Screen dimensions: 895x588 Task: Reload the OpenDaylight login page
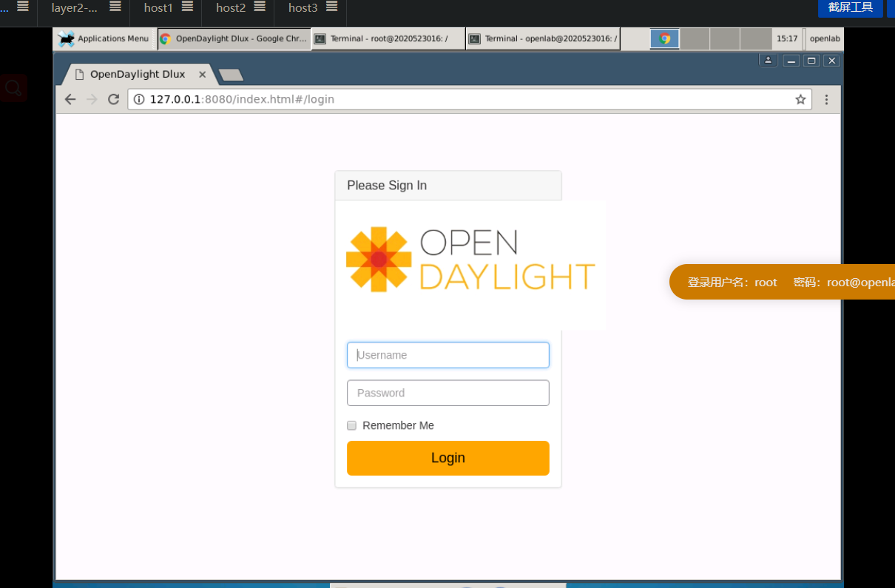point(113,98)
